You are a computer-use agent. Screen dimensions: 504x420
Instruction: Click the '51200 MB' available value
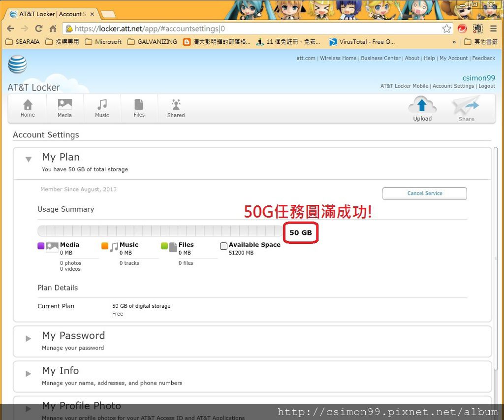[x=241, y=253]
